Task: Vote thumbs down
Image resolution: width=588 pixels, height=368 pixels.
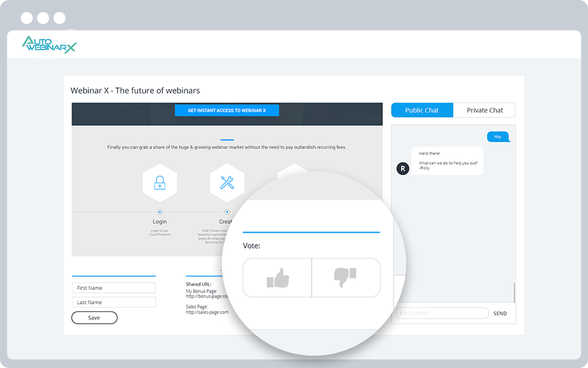Action: [346, 278]
